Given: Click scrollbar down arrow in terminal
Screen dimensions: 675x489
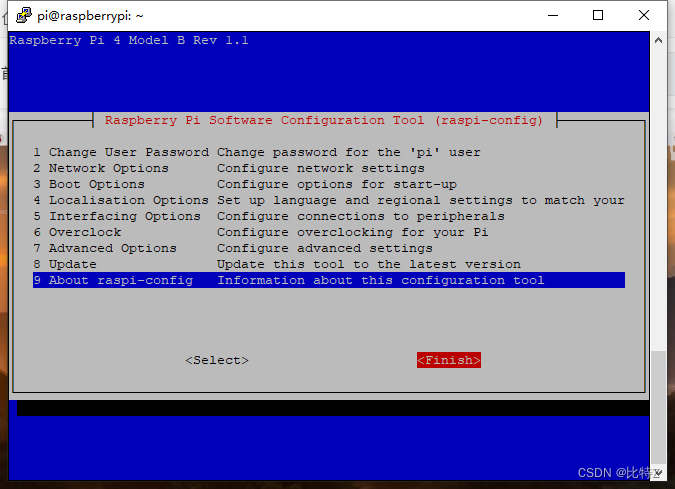Looking at the screenshot, I should point(658,473).
